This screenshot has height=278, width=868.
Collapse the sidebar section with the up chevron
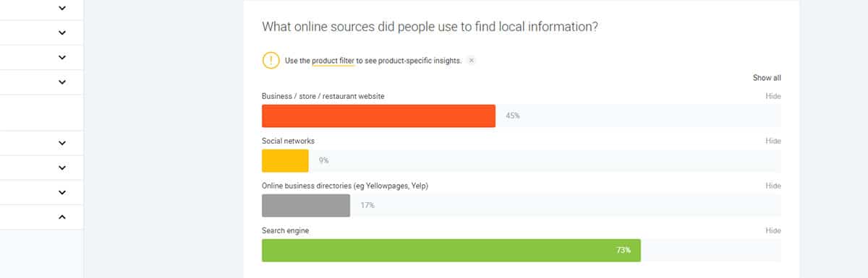(x=61, y=217)
